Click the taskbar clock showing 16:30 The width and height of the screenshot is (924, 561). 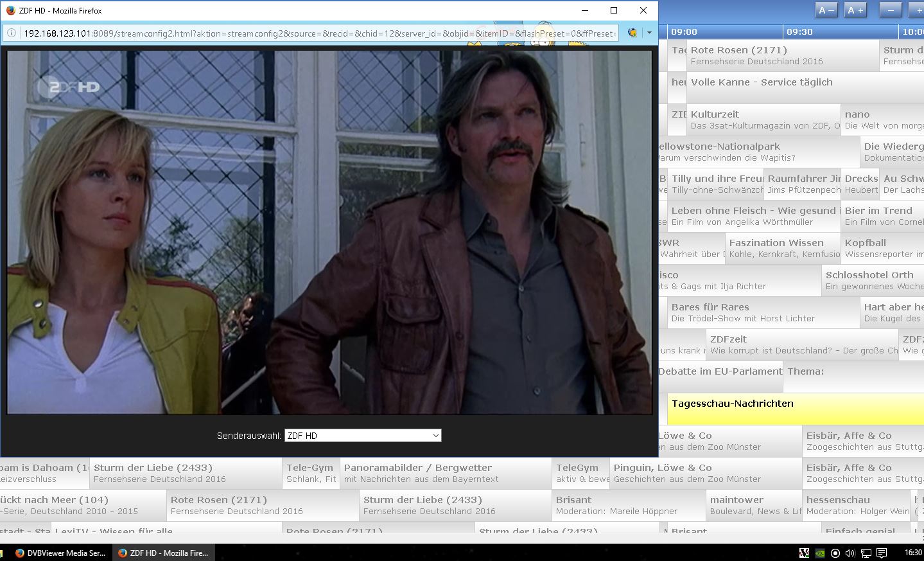click(913, 553)
